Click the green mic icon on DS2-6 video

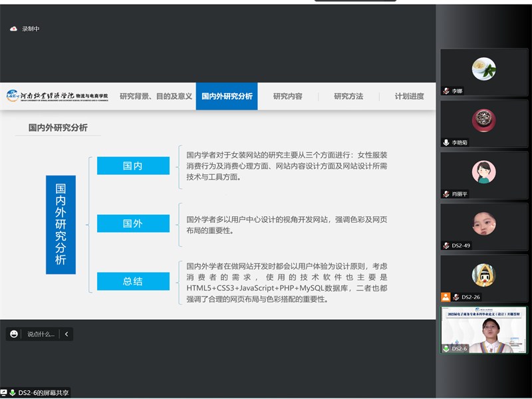click(x=446, y=348)
